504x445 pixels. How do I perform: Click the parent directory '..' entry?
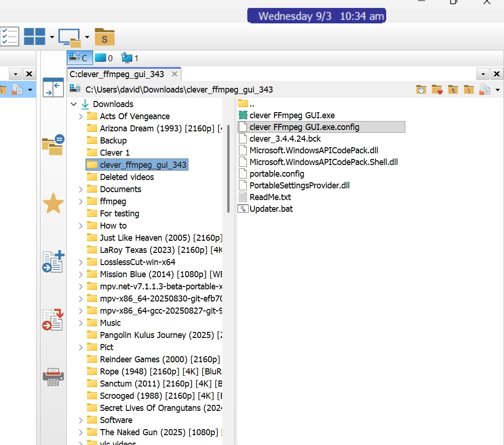click(246, 104)
